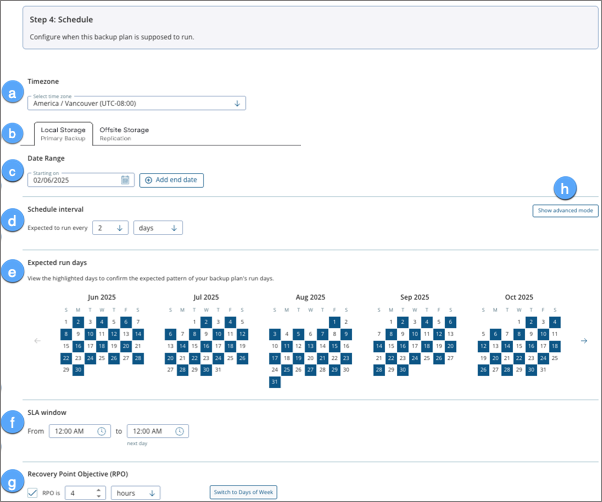Click the Starting on date field
Viewport: 602px width, 502px height.
[x=75, y=180]
